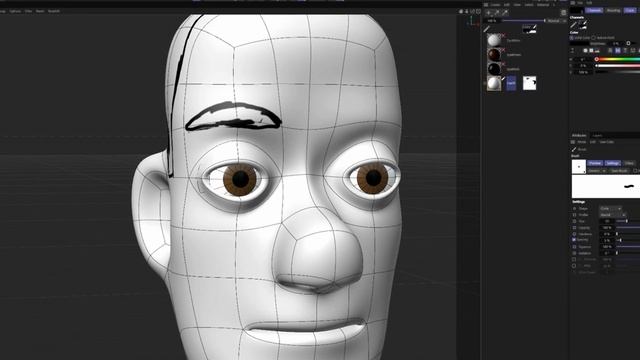Open the Select menu in material manager
Viewport: 640px width, 360px height.
coord(529,5)
